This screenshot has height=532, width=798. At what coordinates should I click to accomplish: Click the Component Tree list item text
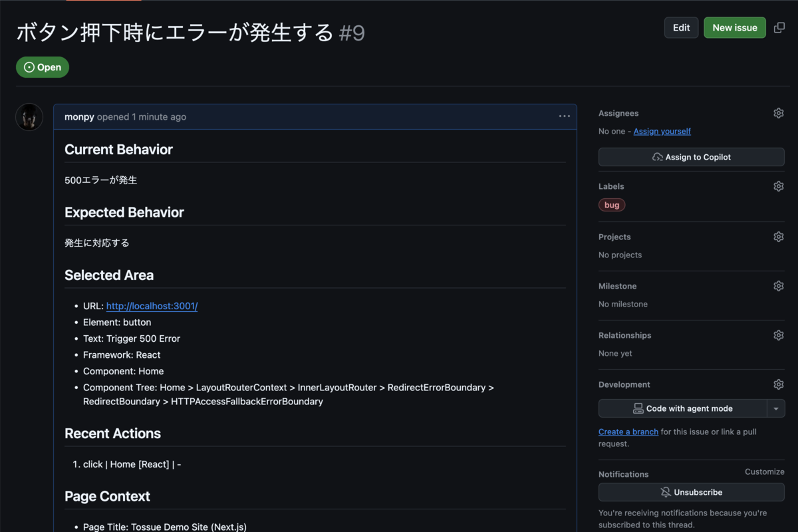[289, 394]
